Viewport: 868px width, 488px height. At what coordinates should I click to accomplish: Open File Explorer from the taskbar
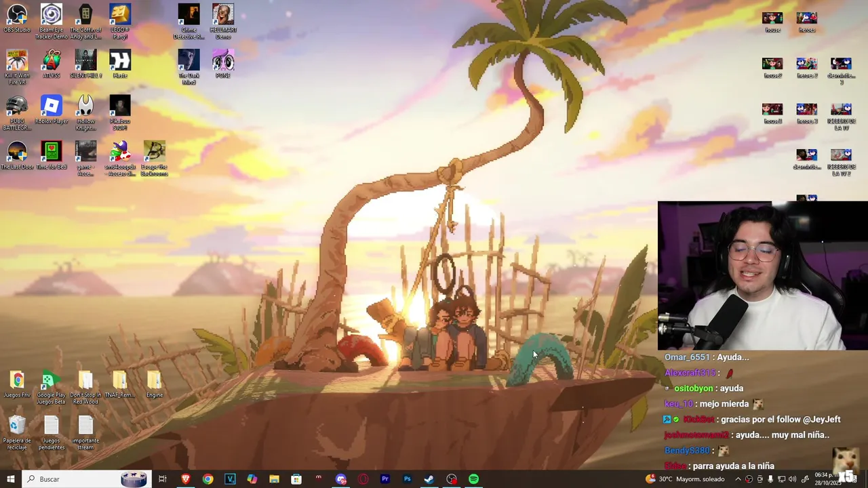point(274,479)
